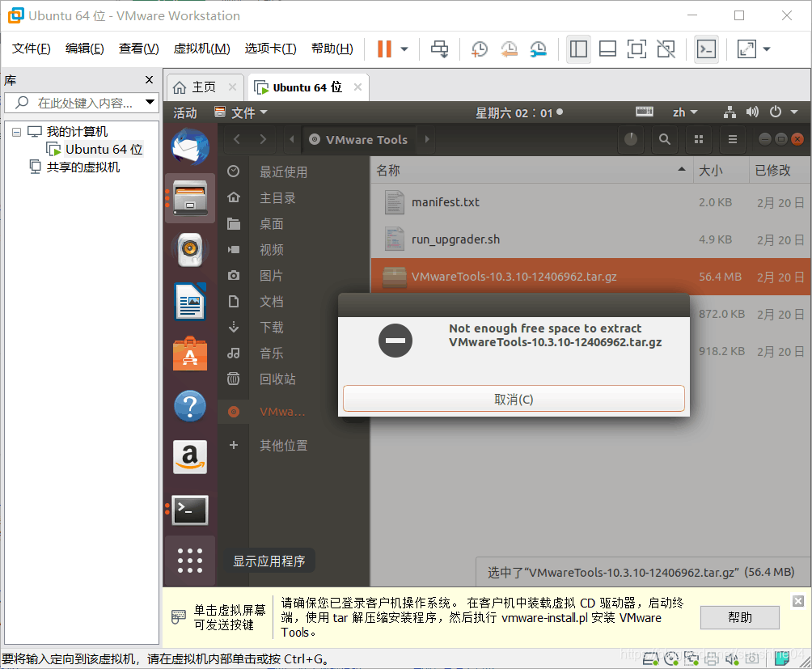Click the volume icon in Ubuntu top bar

752,112
